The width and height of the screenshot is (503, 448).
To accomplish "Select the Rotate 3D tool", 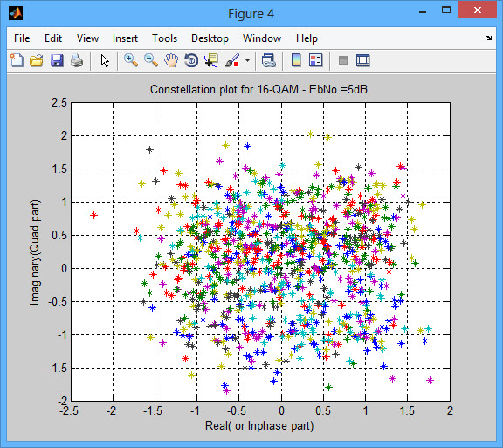I will pyautogui.click(x=191, y=60).
